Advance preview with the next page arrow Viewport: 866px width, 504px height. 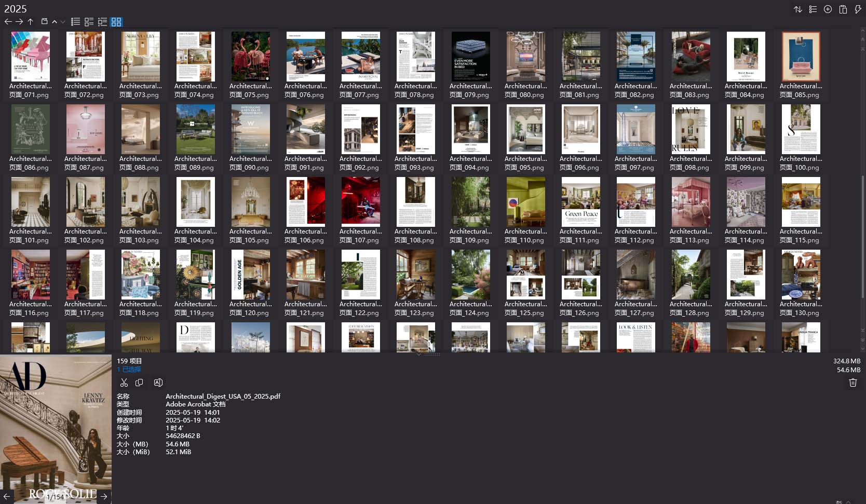(x=104, y=496)
